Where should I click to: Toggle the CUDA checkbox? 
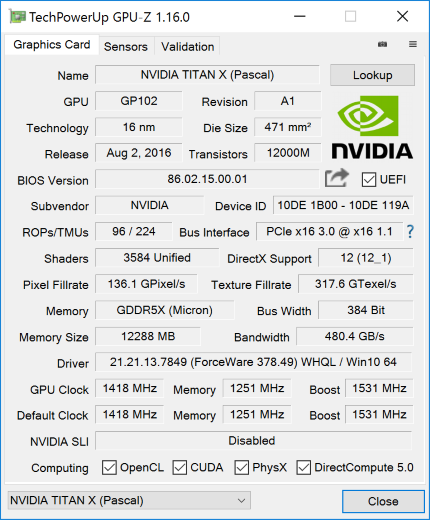point(180,467)
